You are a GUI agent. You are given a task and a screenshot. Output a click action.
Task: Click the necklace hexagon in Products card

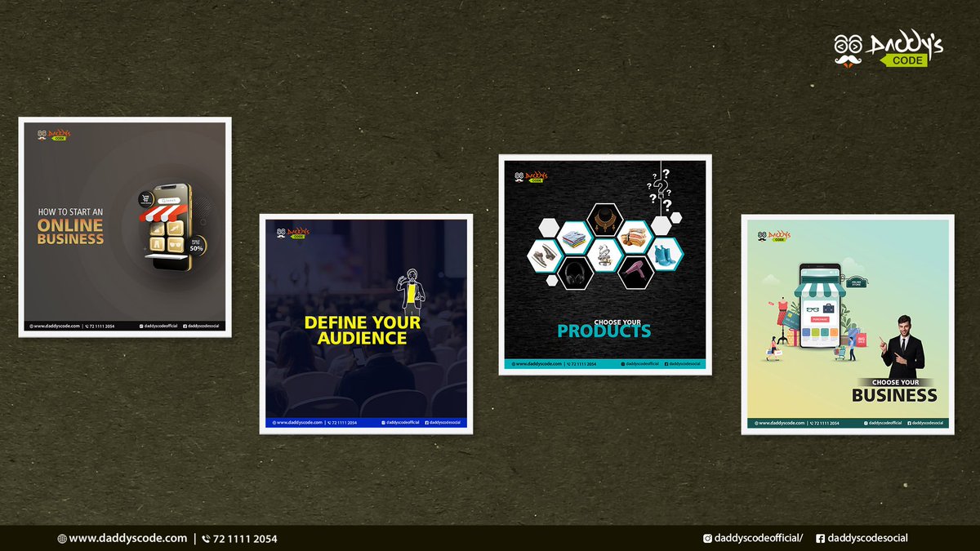(605, 219)
